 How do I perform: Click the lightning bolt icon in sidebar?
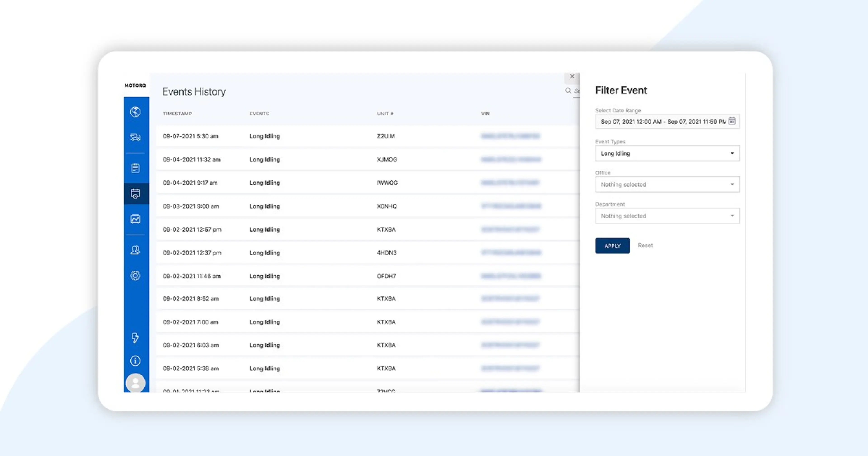[135, 338]
